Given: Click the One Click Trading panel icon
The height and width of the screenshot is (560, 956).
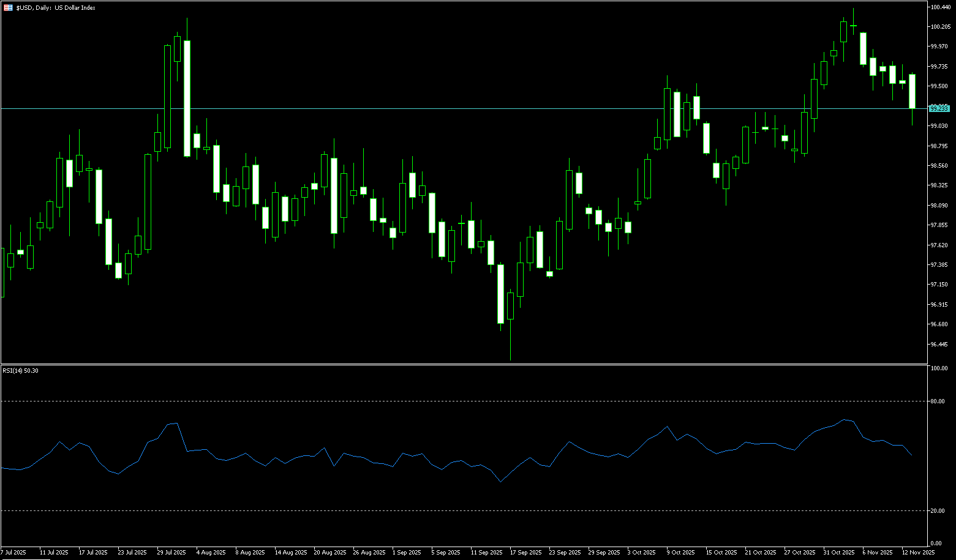Looking at the screenshot, I should coord(8,8).
